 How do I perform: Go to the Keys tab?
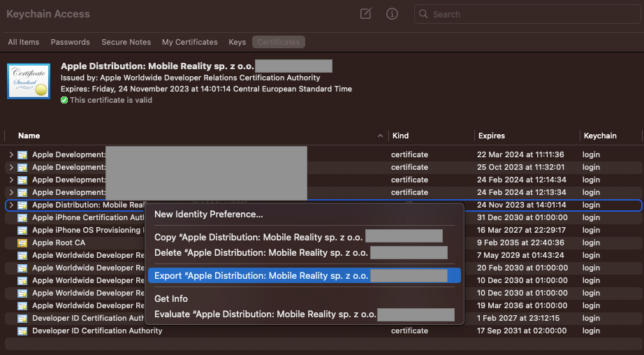(x=237, y=42)
